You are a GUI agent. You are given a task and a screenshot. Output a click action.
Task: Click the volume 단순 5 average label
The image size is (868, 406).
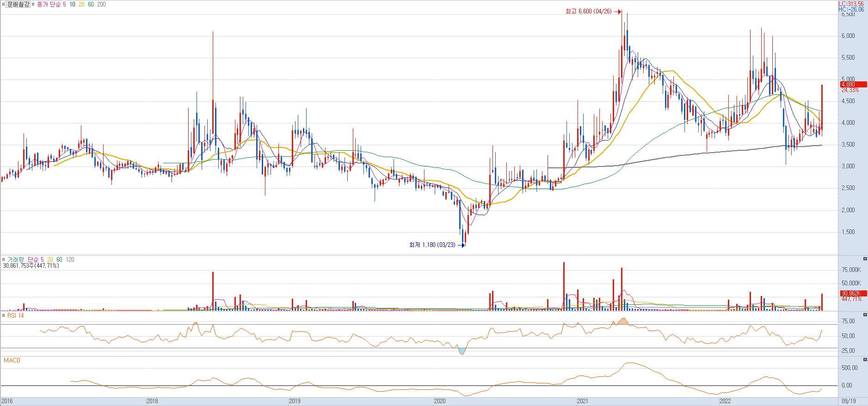36,260
